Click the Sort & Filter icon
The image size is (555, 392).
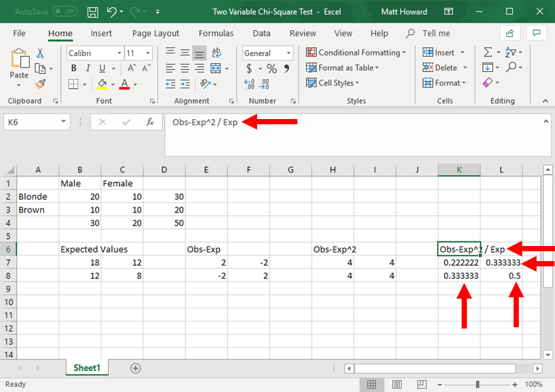coord(510,53)
